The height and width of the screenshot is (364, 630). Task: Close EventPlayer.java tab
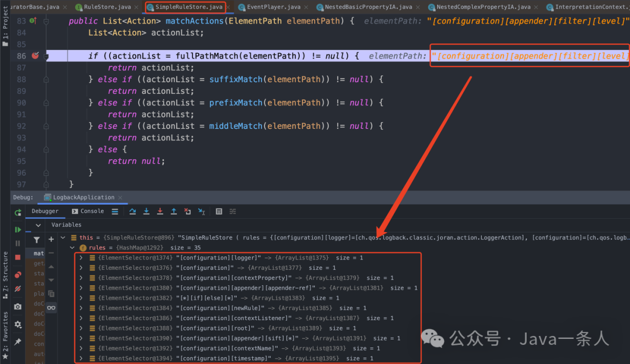[306, 7]
